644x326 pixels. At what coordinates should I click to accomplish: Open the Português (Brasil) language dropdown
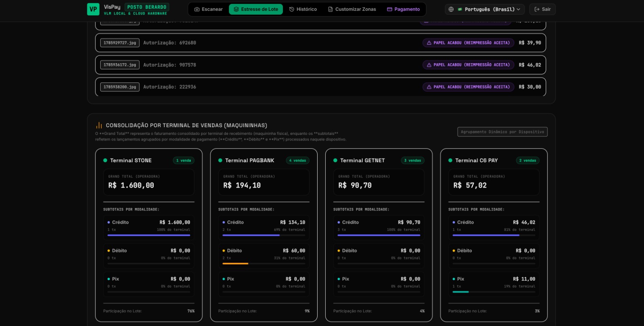[x=485, y=9]
